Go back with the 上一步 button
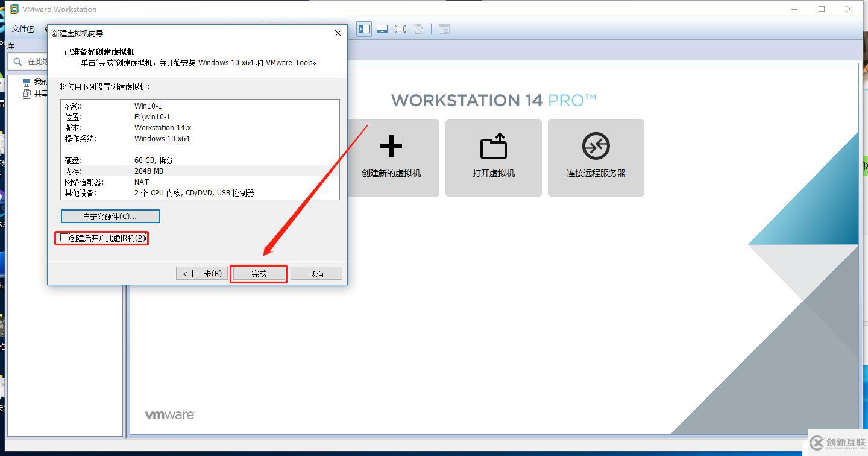 point(201,273)
